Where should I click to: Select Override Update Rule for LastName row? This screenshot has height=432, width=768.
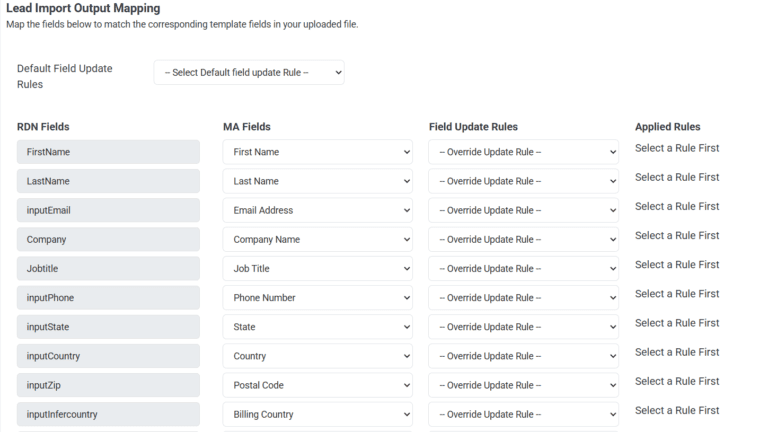[523, 181]
